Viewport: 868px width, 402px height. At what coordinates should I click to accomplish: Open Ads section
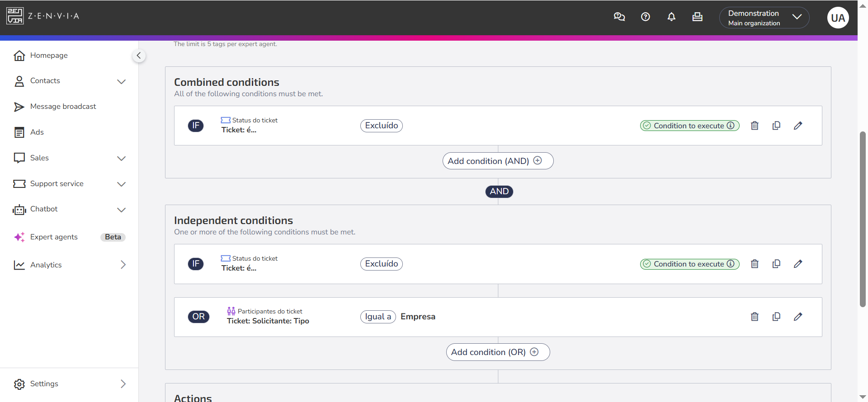point(37,132)
